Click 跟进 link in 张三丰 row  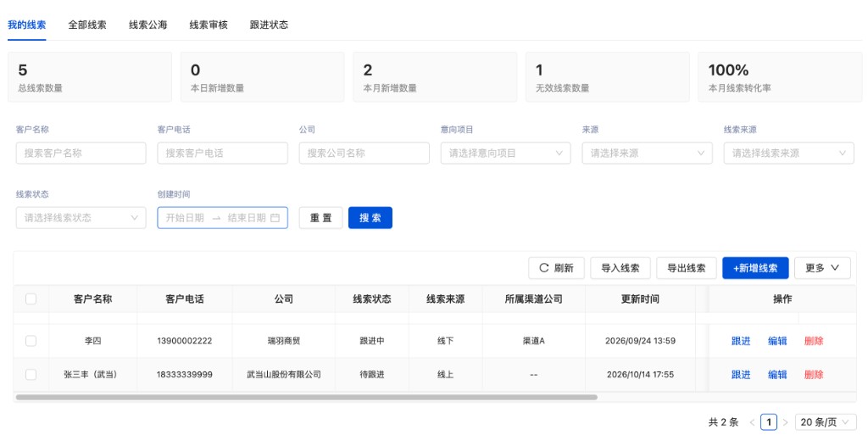click(741, 375)
